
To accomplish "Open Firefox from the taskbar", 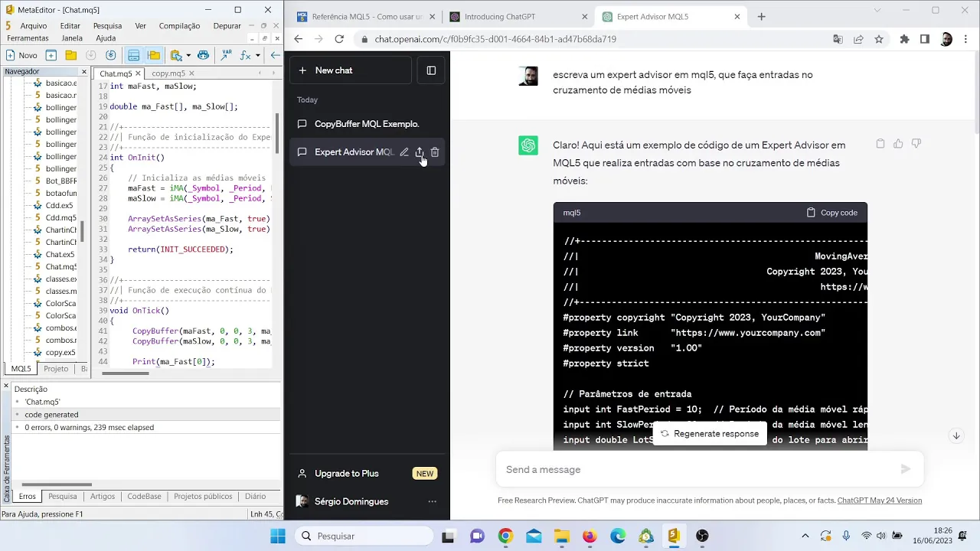I will (x=590, y=536).
